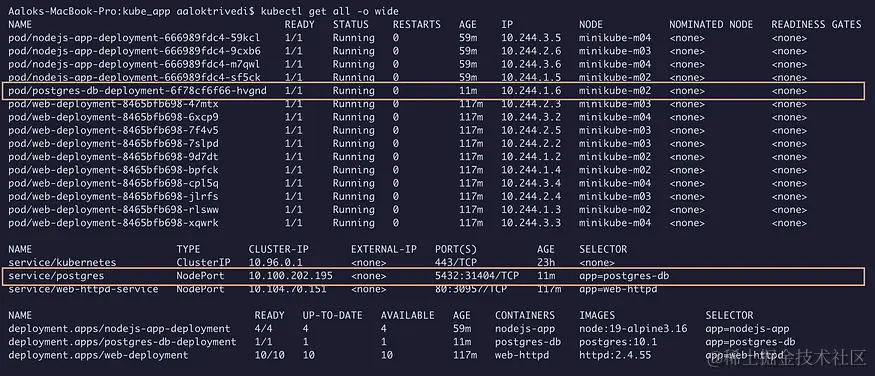The image size is (875, 376).
Task: Select pod IP address 10.244.2.5
Action: point(531,131)
